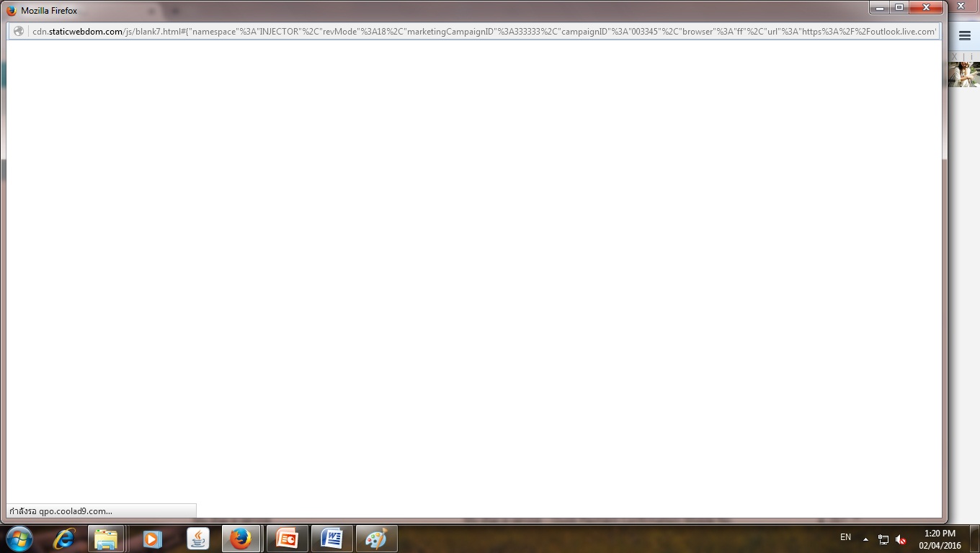Click the EN language indicator
The height and width of the screenshot is (553, 980).
[845, 537]
